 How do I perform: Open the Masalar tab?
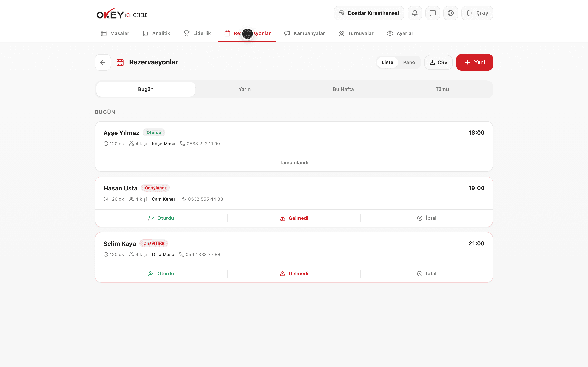pyautogui.click(x=115, y=33)
